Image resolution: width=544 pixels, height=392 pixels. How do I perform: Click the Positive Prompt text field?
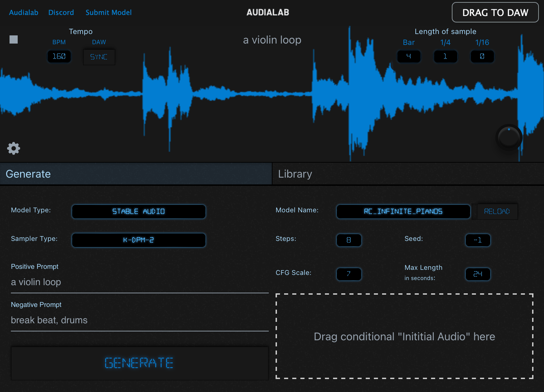139,282
